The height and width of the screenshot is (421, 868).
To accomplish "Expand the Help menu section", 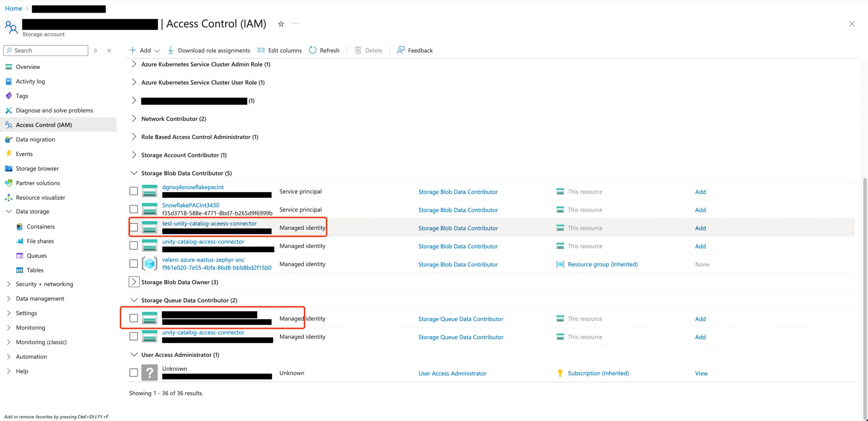I will (22, 371).
